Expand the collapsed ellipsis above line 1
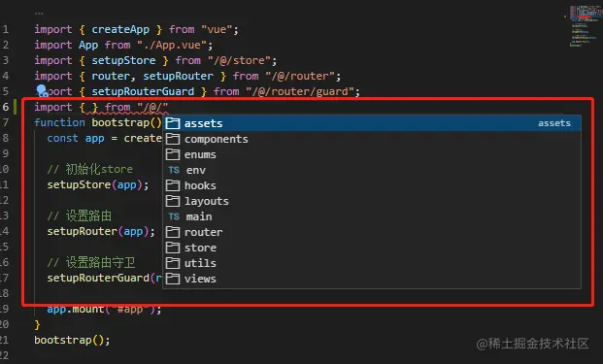 [39, 14]
